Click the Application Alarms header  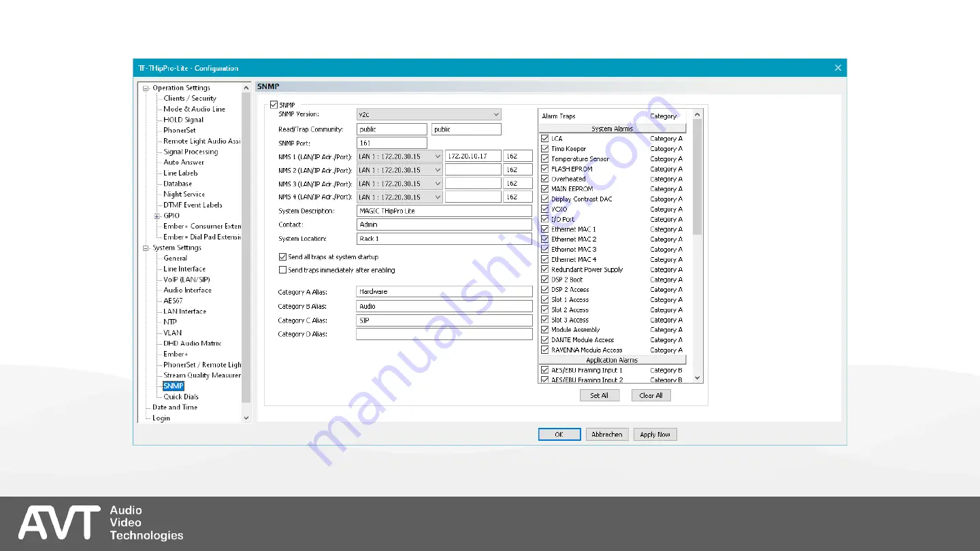(612, 360)
